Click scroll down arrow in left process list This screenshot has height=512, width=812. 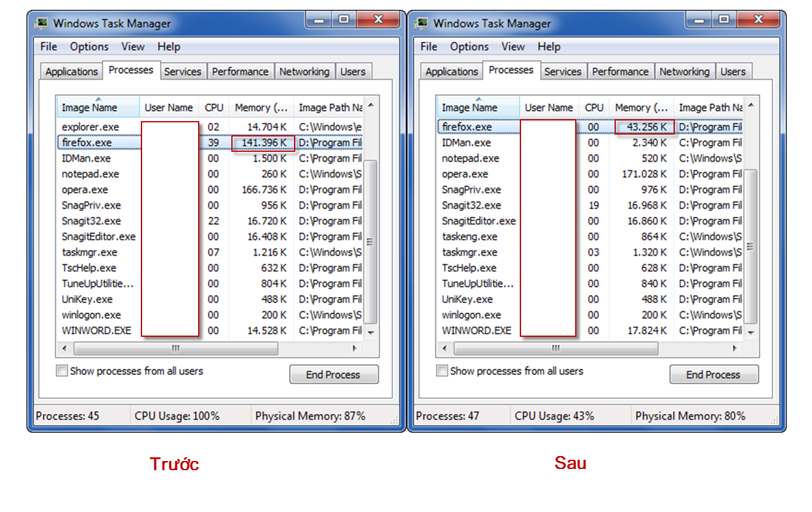(371, 332)
